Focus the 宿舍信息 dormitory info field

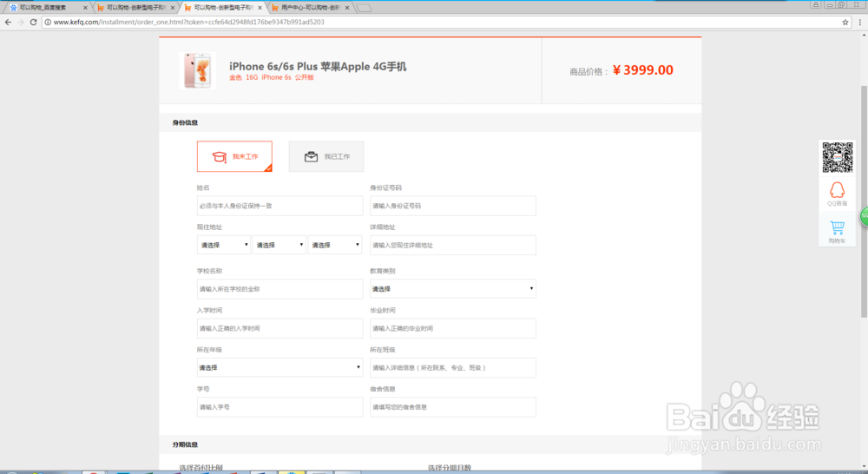click(453, 407)
